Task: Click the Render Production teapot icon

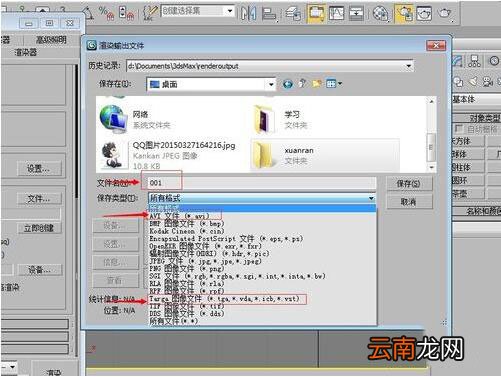Action: tap(445, 13)
